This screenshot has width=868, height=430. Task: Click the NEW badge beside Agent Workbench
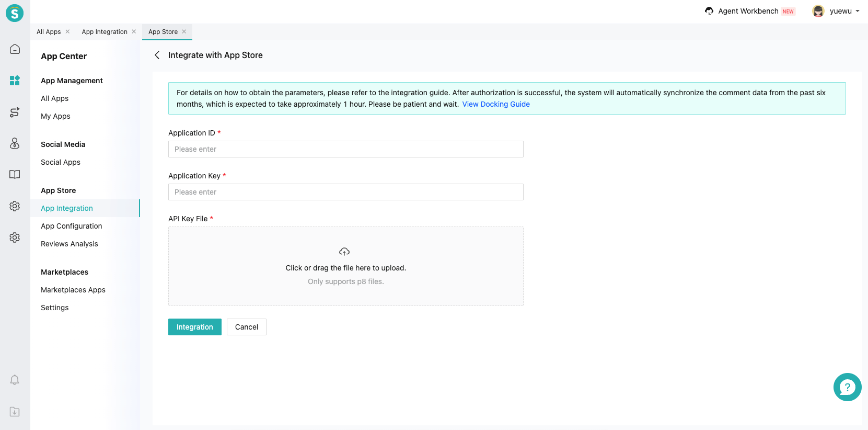[788, 12]
